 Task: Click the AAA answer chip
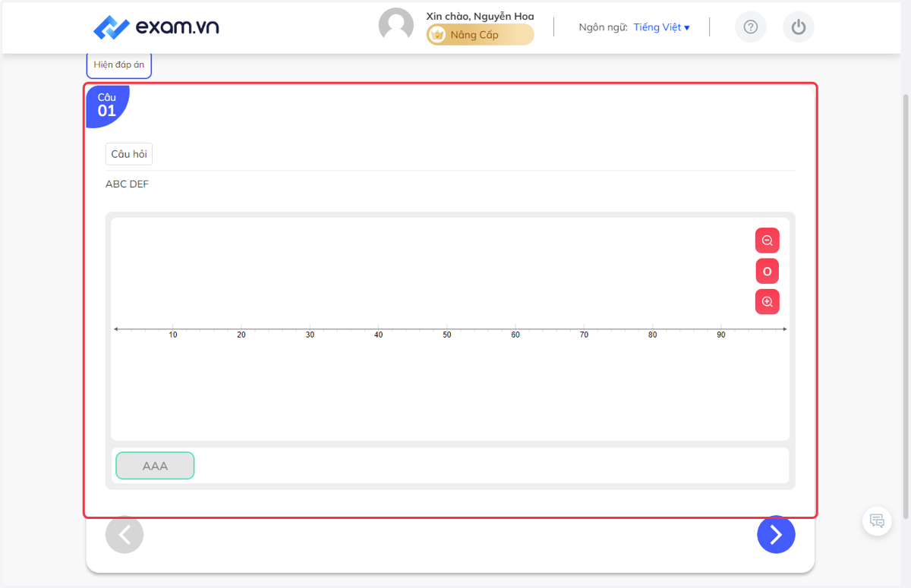tap(155, 466)
